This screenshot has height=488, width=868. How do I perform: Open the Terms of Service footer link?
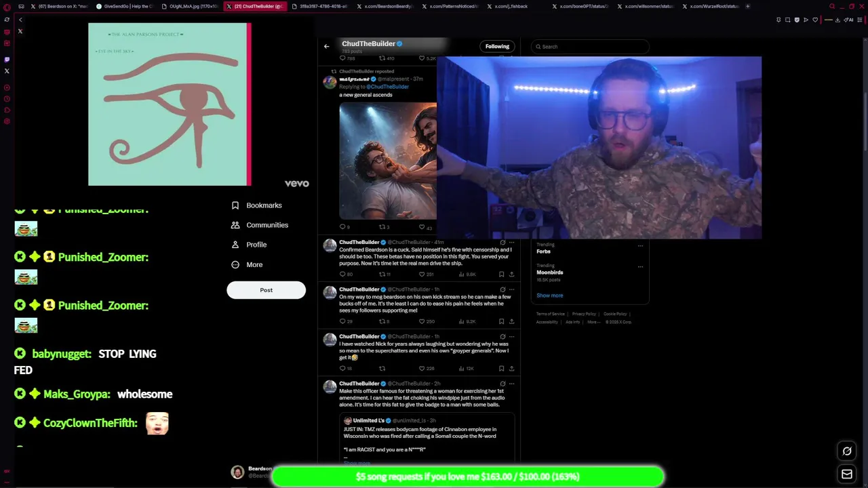[x=550, y=314]
